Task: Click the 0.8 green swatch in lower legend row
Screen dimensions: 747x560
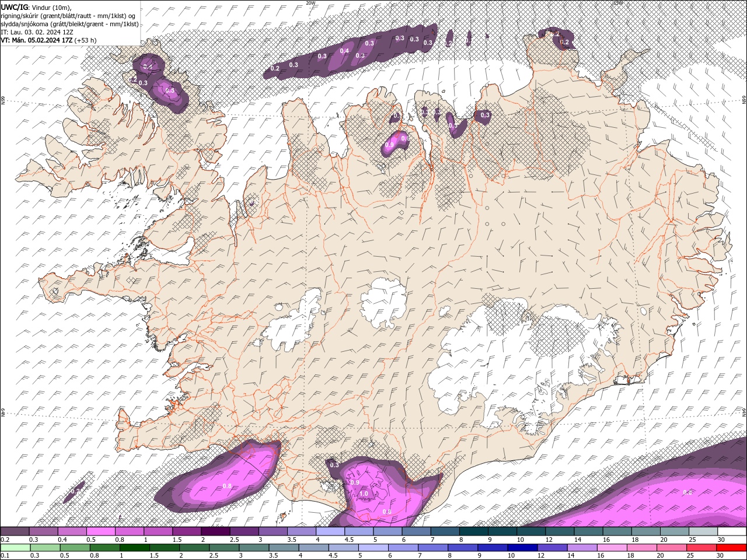Action: point(104,548)
